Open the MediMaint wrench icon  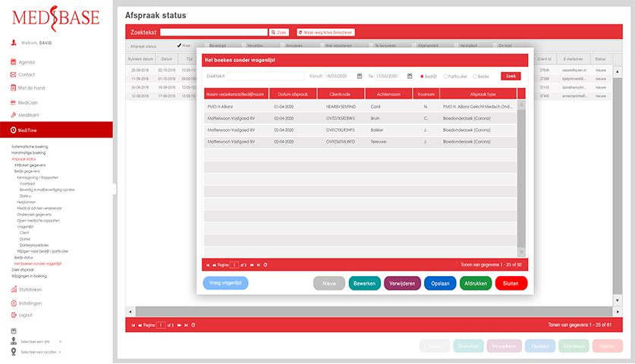[x=13, y=115]
